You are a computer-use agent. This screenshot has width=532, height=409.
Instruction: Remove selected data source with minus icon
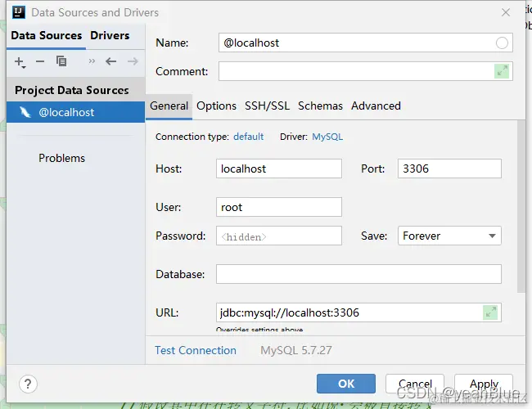pos(40,61)
